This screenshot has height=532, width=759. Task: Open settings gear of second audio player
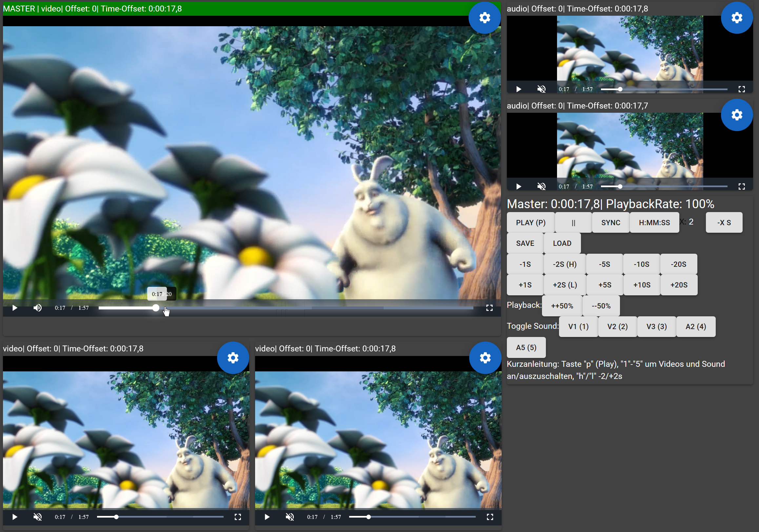[x=736, y=115]
